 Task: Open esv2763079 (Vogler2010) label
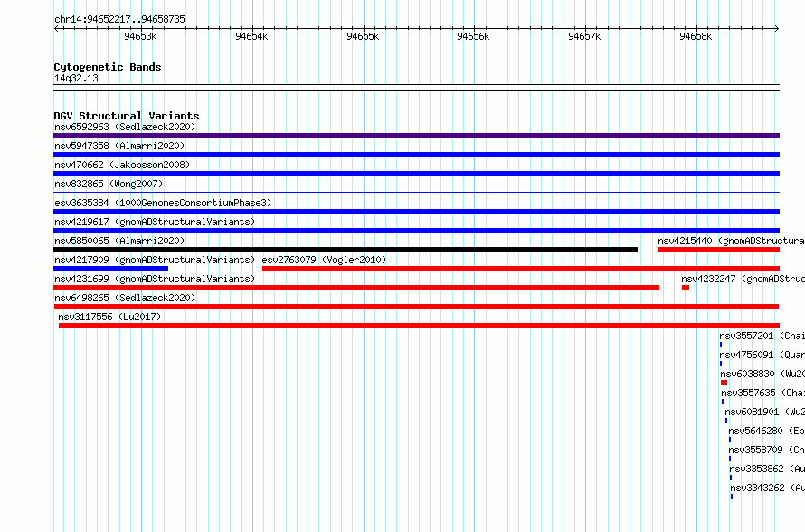324,260
